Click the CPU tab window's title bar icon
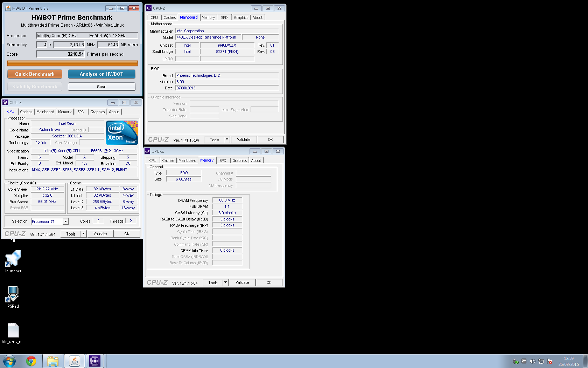The width and height of the screenshot is (588, 368). coord(5,102)
